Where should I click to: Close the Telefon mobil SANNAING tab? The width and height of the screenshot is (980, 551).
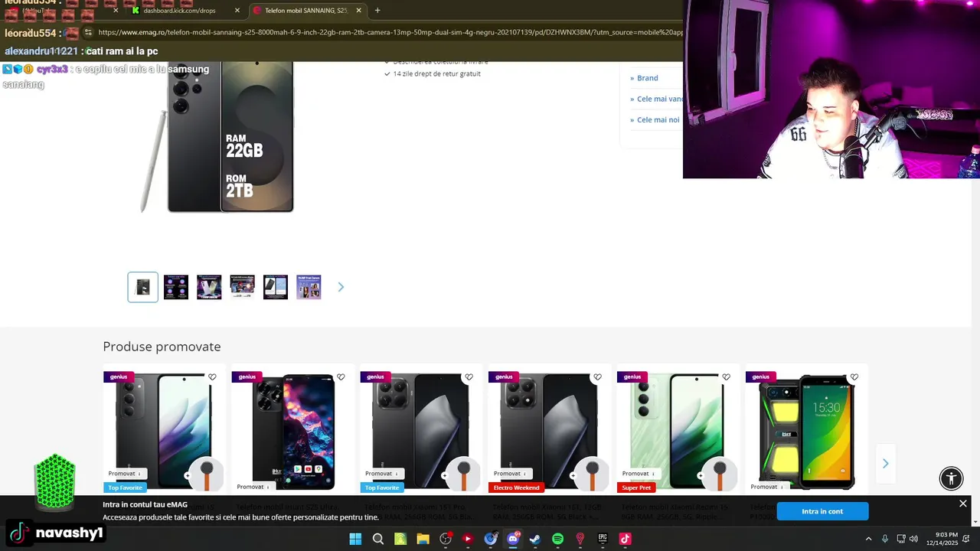[x=358, y=11]
